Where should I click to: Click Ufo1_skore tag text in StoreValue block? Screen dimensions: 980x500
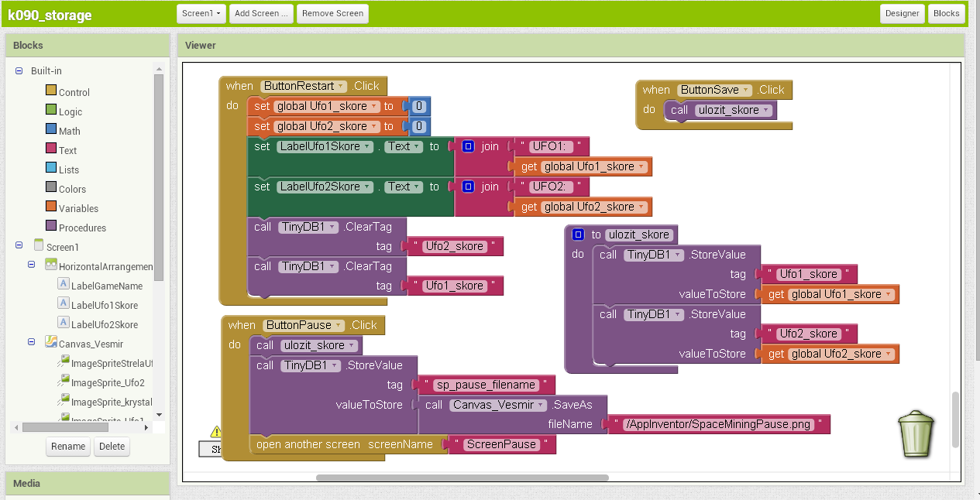click(x=808, y=274)
